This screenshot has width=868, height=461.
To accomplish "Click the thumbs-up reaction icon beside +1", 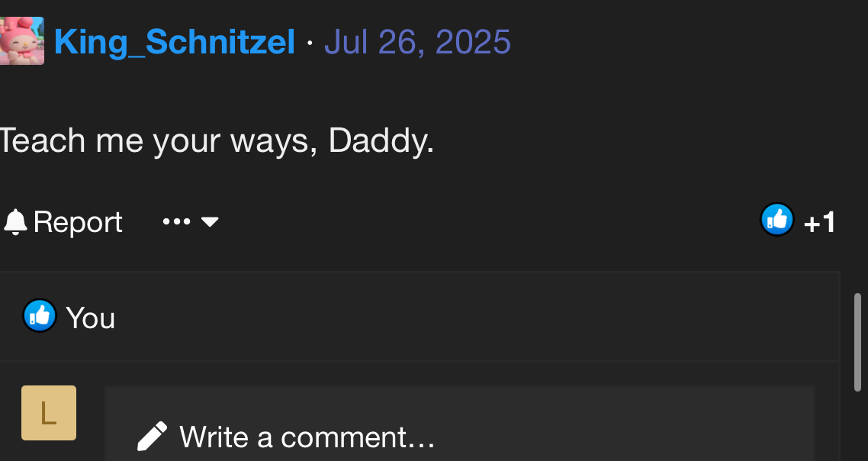I will click(777, 221).
